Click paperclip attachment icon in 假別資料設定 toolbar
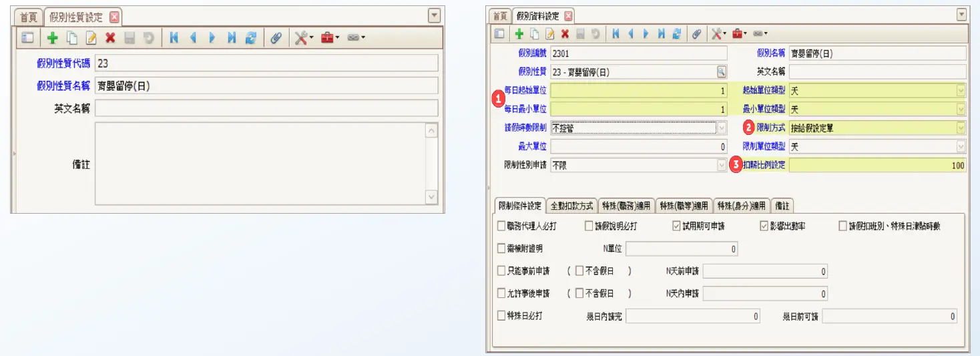This screenshot has height=356, width=980. (696, 33)
